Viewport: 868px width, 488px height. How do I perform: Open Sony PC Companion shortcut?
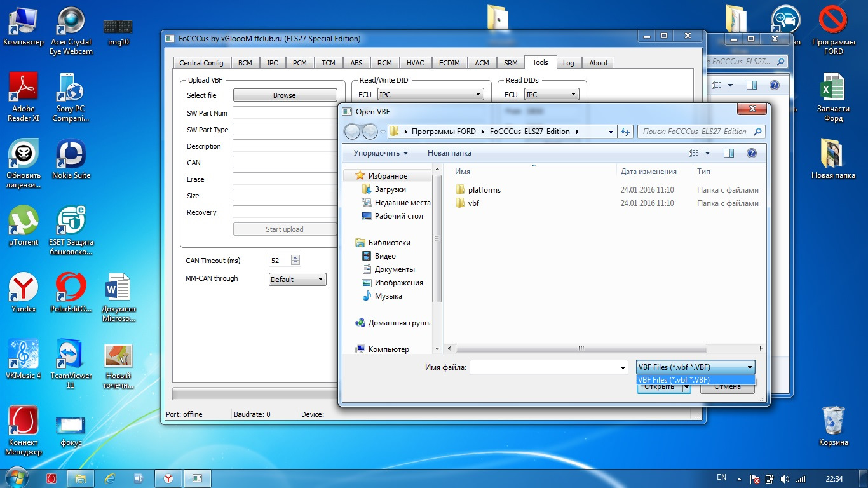pos(71,97)
